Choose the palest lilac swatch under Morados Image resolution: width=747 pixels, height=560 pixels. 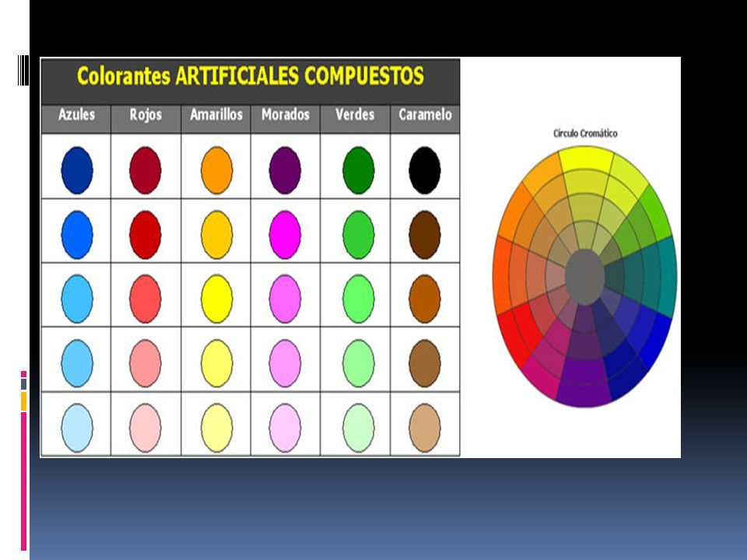[x=285, y=428]
